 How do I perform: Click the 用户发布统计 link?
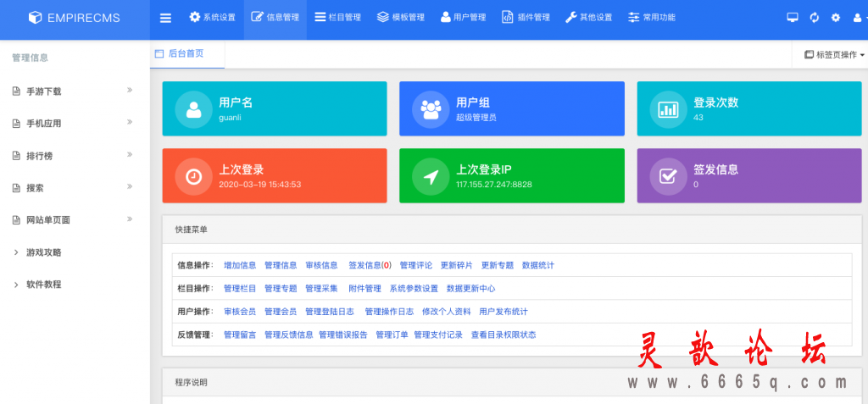(x=504, y=312)
